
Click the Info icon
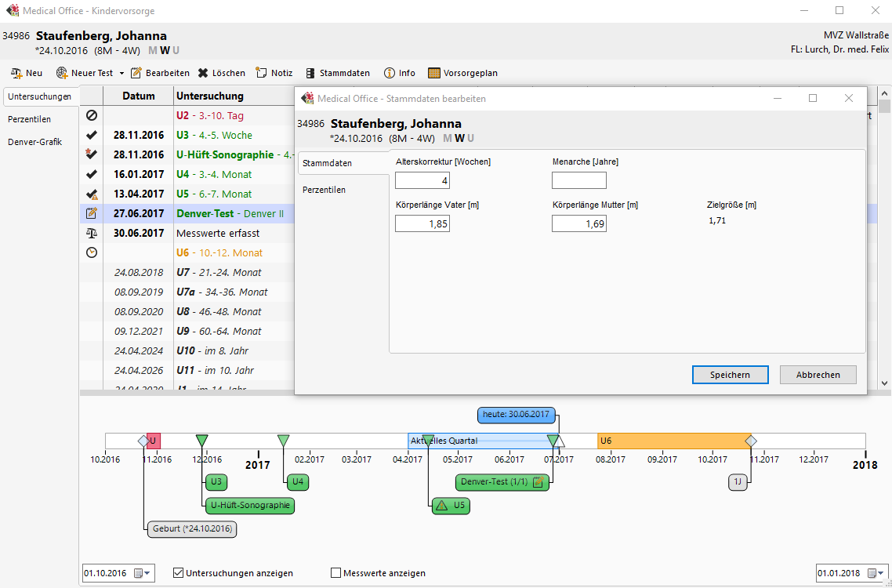(390, 73)
